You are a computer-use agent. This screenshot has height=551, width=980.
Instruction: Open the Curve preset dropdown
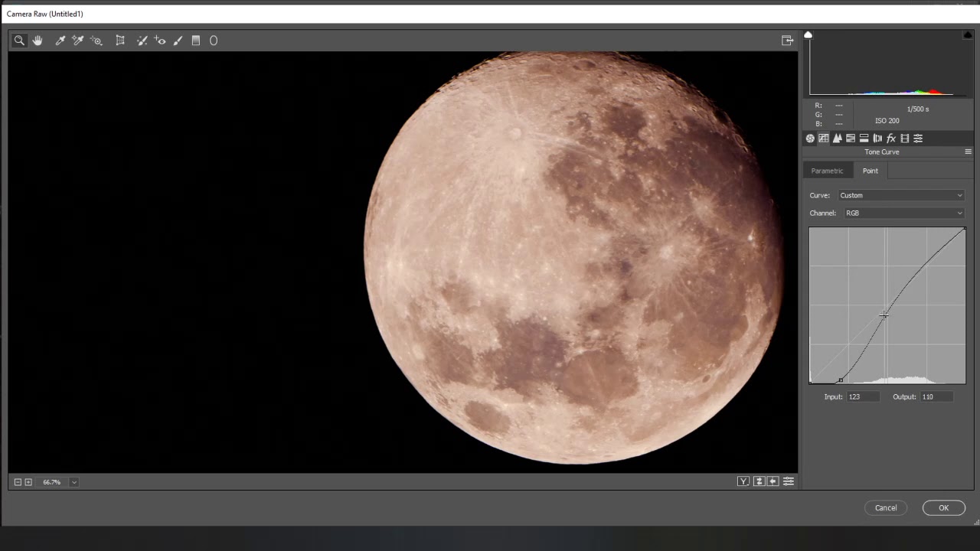coord(901,195)
